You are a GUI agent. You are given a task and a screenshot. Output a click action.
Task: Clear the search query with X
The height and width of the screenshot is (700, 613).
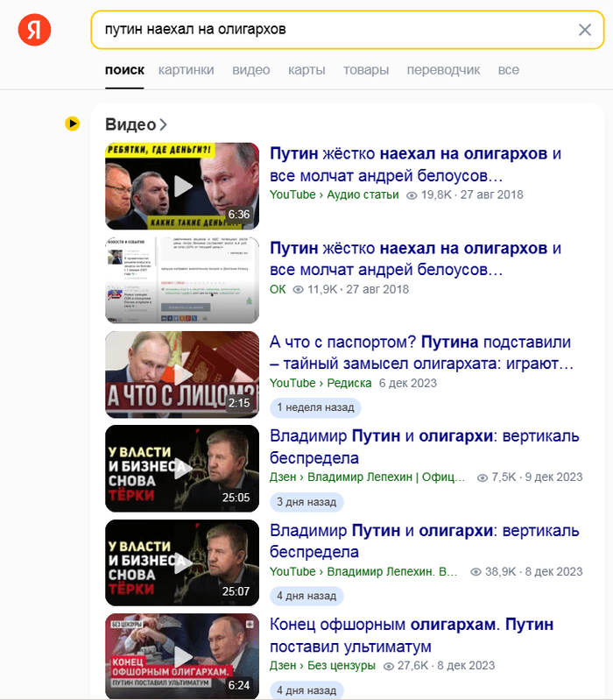(584, 30)
